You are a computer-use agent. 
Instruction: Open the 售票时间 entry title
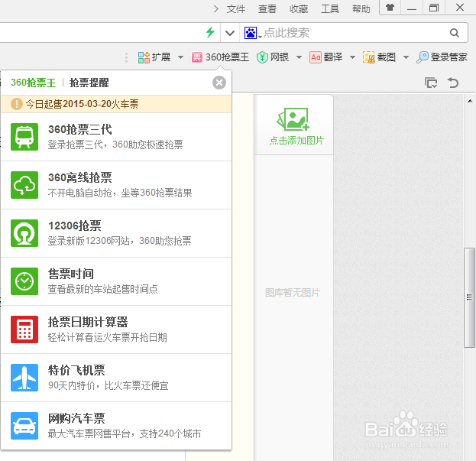71,274
